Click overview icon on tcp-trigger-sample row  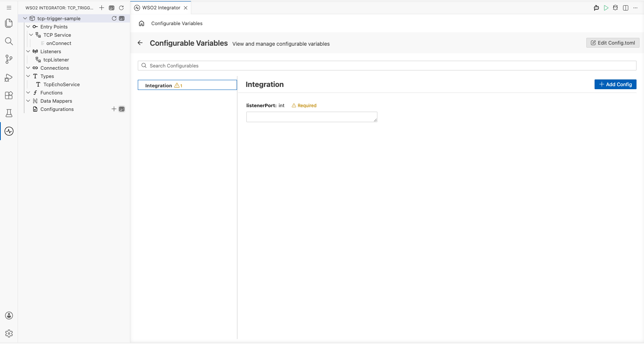122,18
